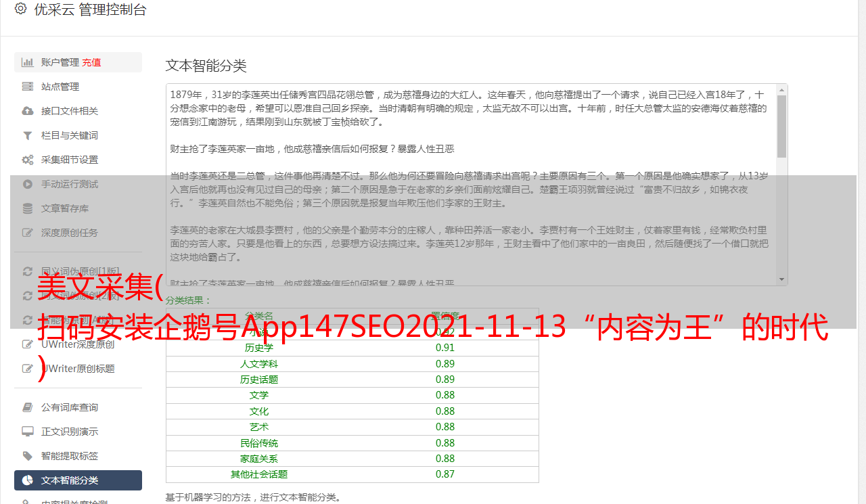Click the text area scrollbar thumb
Viewport: 866px width, 504px height.
coord(782,127)
